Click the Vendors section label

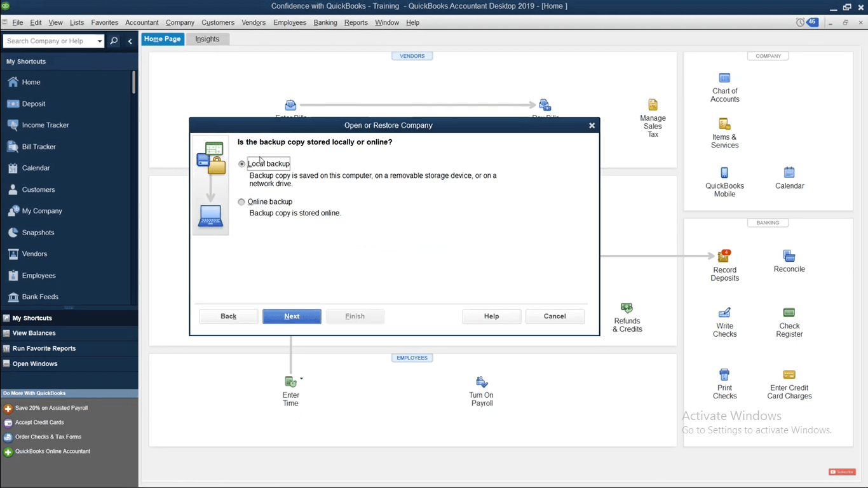tap(412, 56)
